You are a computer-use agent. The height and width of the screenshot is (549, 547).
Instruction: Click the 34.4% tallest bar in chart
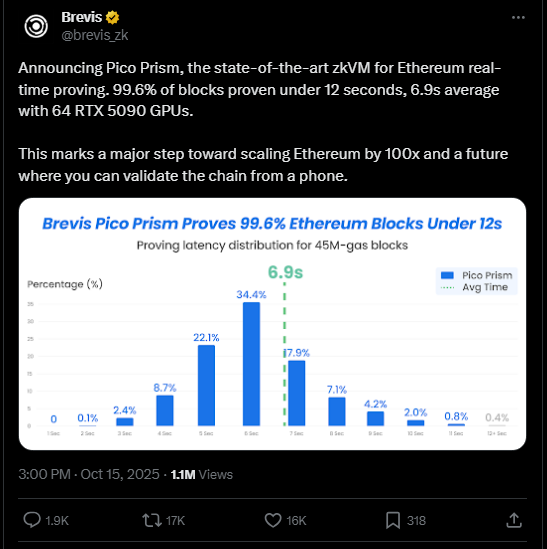pyautogui.click(x=251, y=364)
